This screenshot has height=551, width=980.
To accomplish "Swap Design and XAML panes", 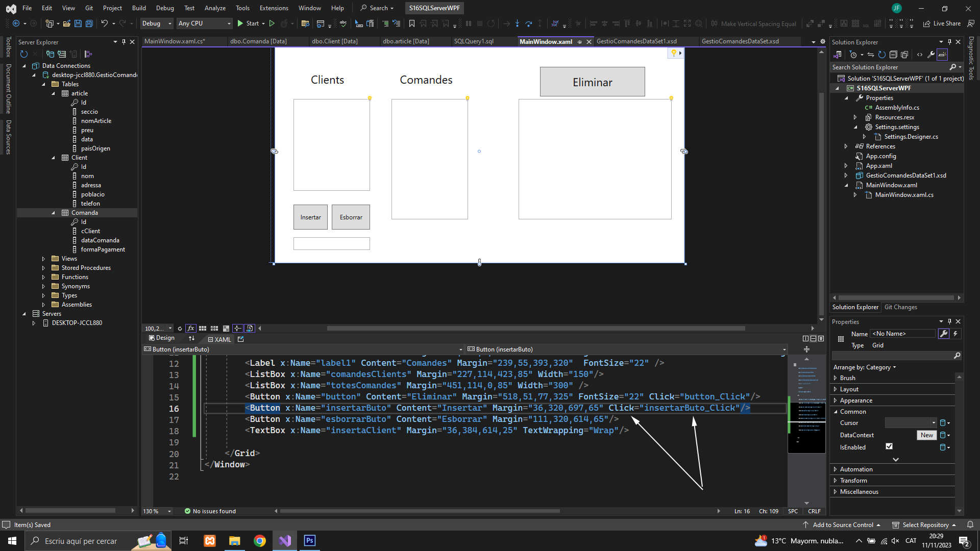I will pyautogui.click(x=192, y=339).
